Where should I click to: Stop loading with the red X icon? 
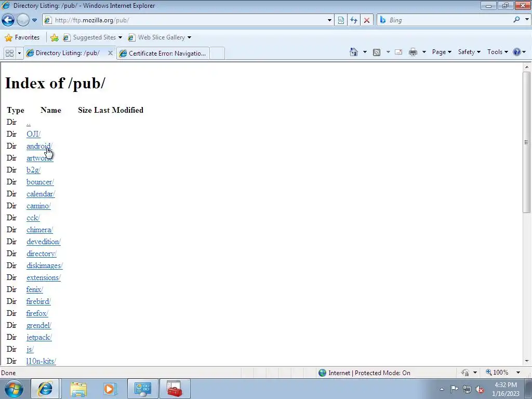click(367, 20)
